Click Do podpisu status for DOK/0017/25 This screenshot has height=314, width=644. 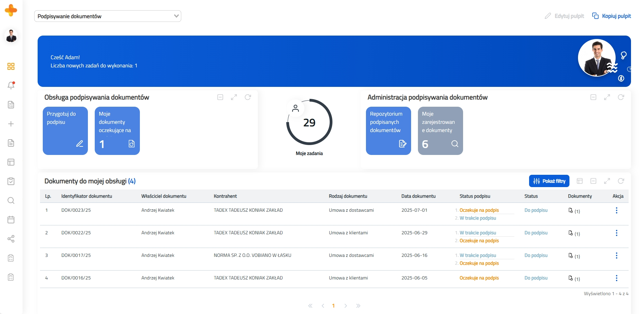536,256
